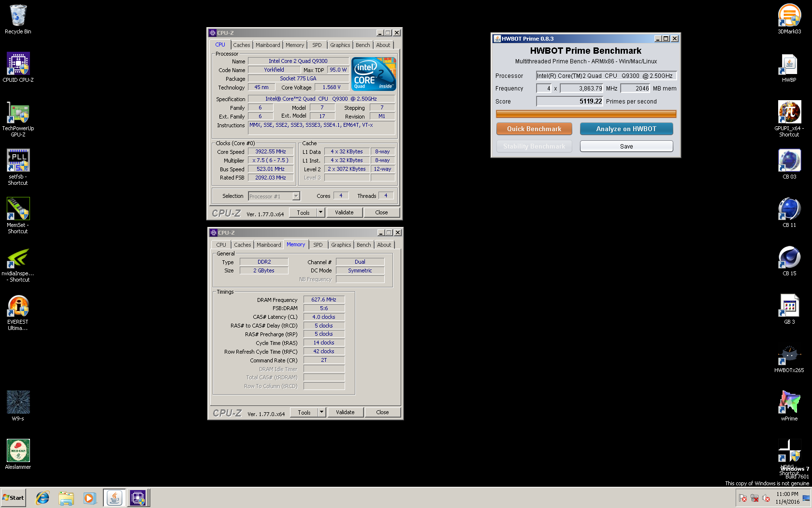Select the HWBP desktop icon
This screenshot has width=812, height=508.
click(x=789, y=68)
